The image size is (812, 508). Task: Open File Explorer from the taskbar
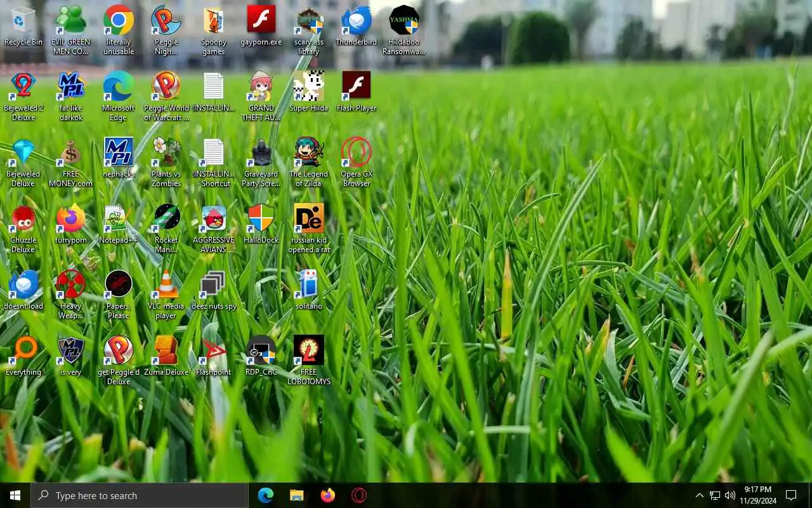tap(297, 495)
